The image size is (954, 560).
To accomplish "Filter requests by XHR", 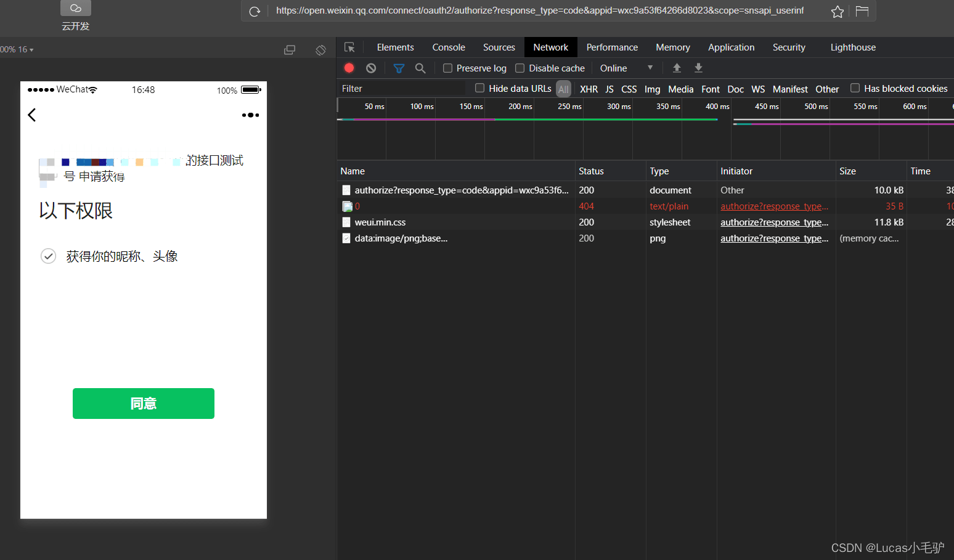I will click(589, 89).
